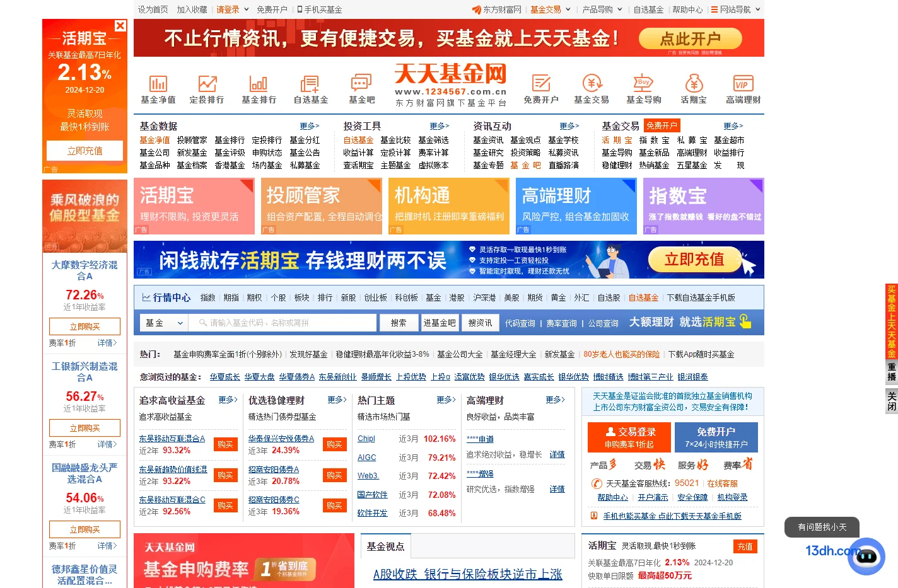898x588 pixels.
Task: Click the 搜资讯 button
Action: (x=480, y=323)
